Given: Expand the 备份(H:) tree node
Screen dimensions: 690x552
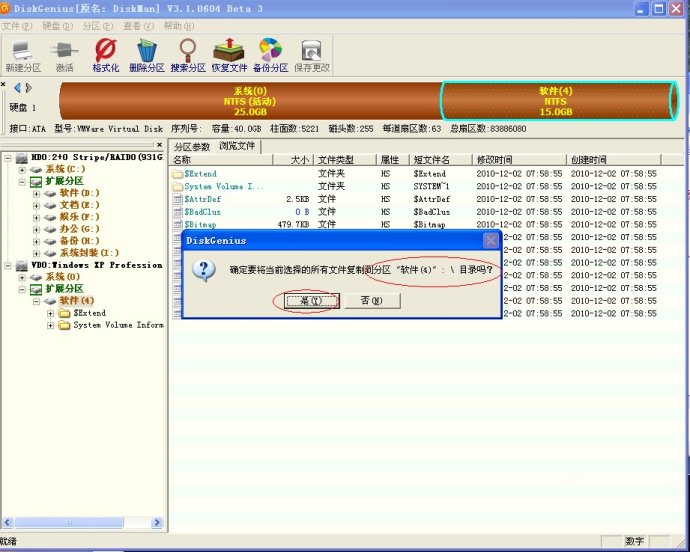Looking at the screenshot, I should [36, 241].
